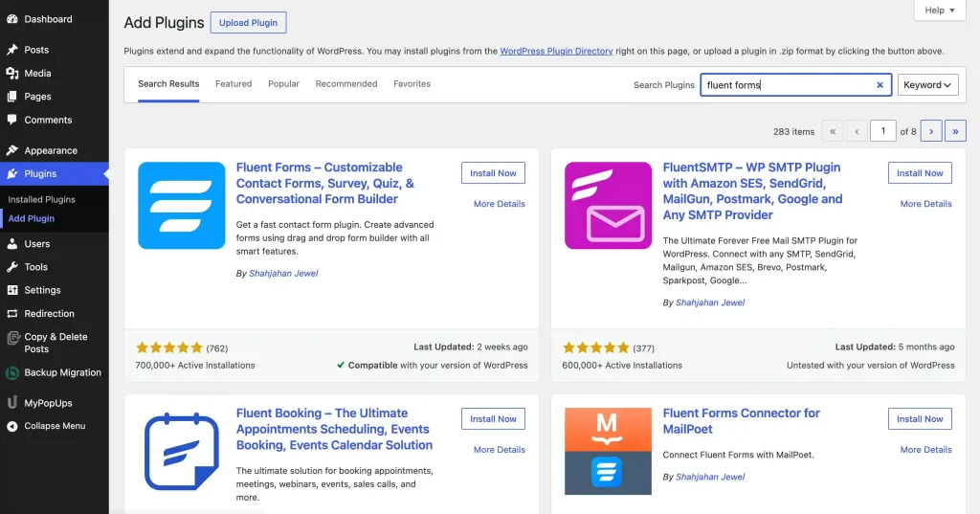Click the Fluent Booking plugin logo
980x514 pixels.
(181, 452)
